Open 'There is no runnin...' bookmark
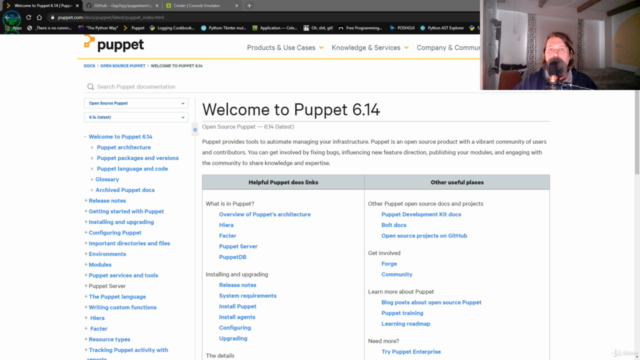The height and width of the screenshot is (360, 640). tap(49, 28)
